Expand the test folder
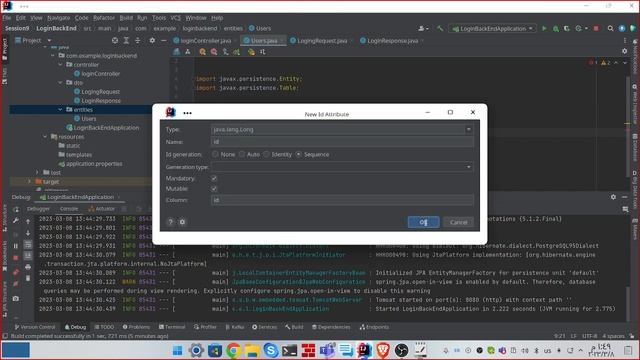Viewport: 640px width, 360px height. coord(37,172)
